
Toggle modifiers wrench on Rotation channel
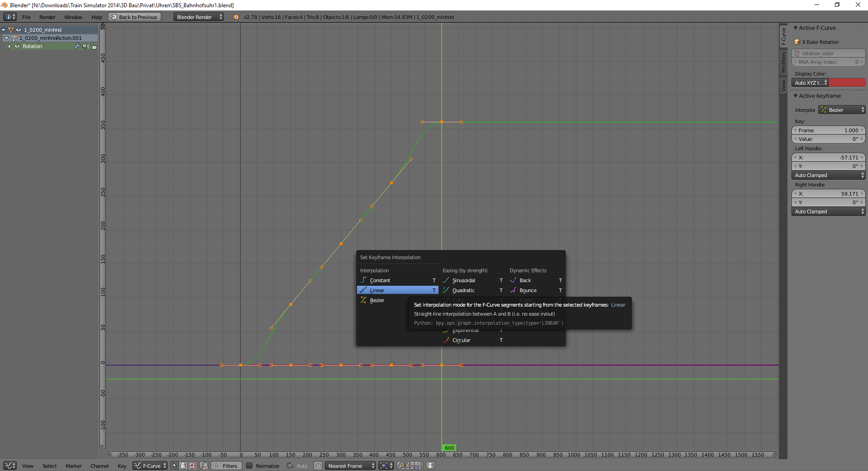coord(77,46)
